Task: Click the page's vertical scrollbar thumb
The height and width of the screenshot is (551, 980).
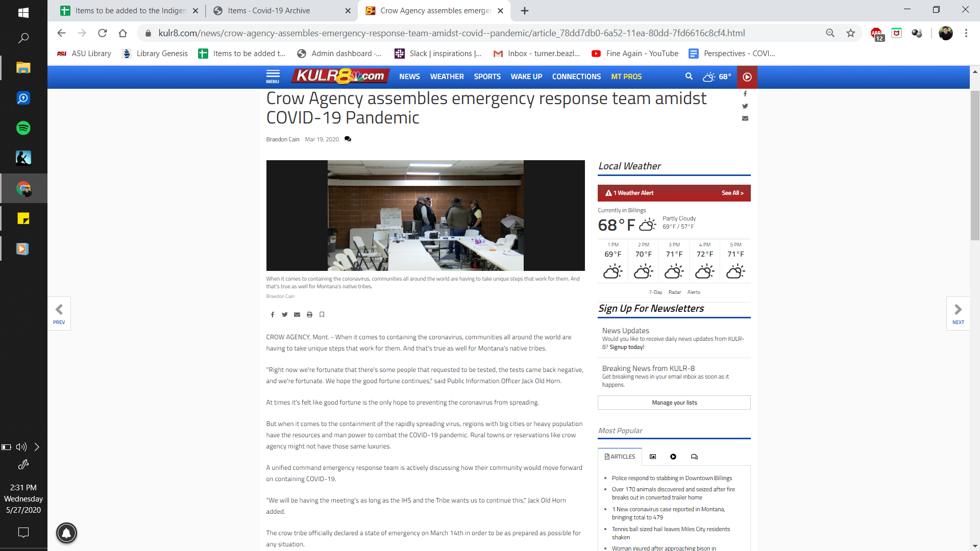Action: point(975,163)
